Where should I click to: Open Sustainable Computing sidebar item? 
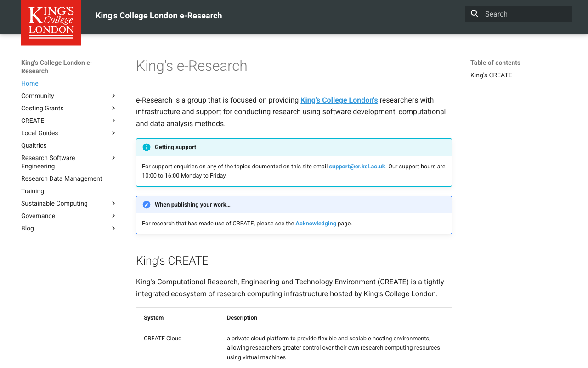tap(54, 203)
